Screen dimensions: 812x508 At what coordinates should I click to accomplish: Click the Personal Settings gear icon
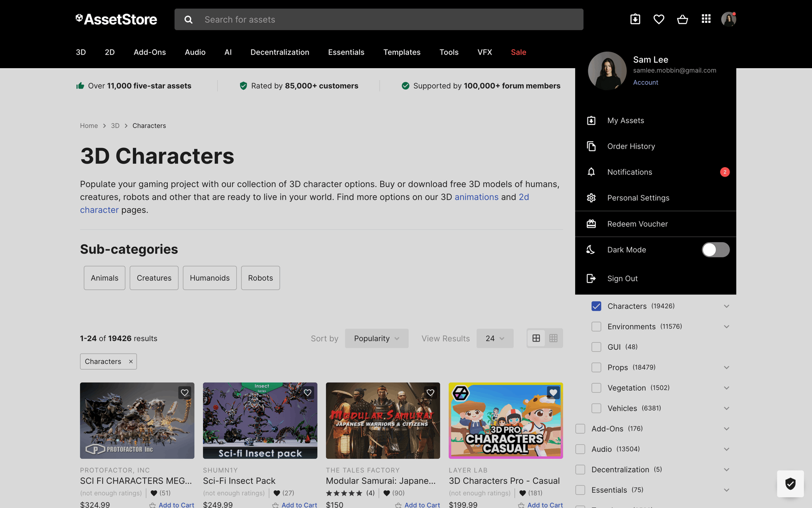[x=591, y=198]
